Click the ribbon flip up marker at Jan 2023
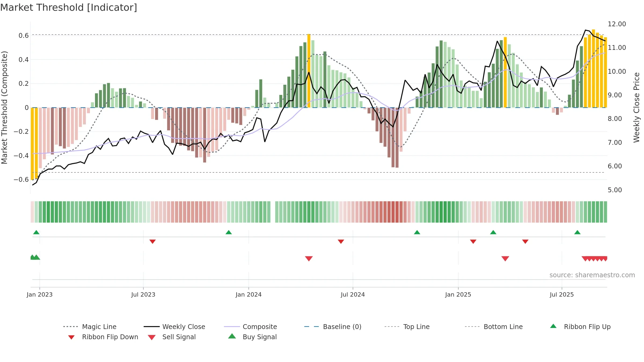The height and width of the screenshot is (362, 644). (36, 232)
